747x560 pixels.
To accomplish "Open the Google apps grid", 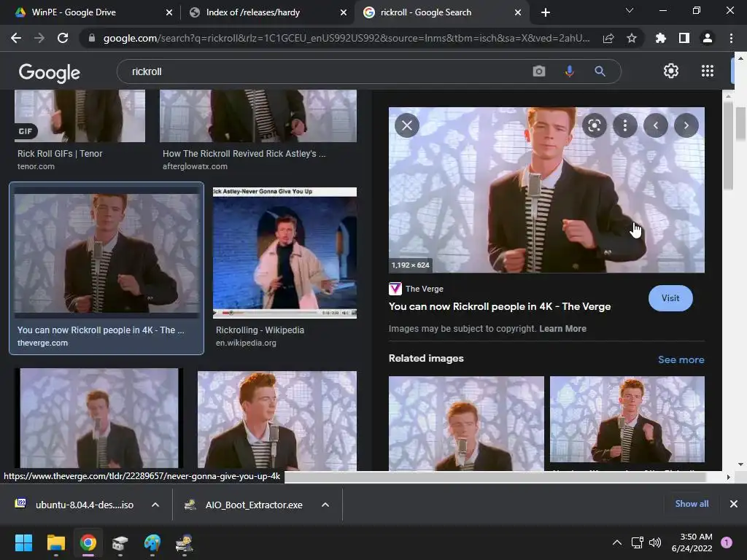I will [708, 71].
